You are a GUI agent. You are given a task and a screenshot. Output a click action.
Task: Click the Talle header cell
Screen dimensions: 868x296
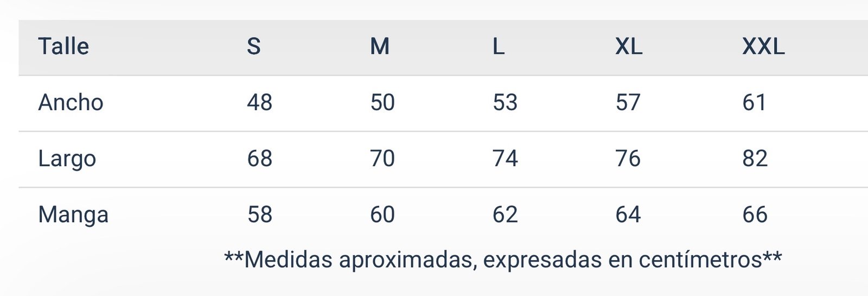tap(63, 47)
